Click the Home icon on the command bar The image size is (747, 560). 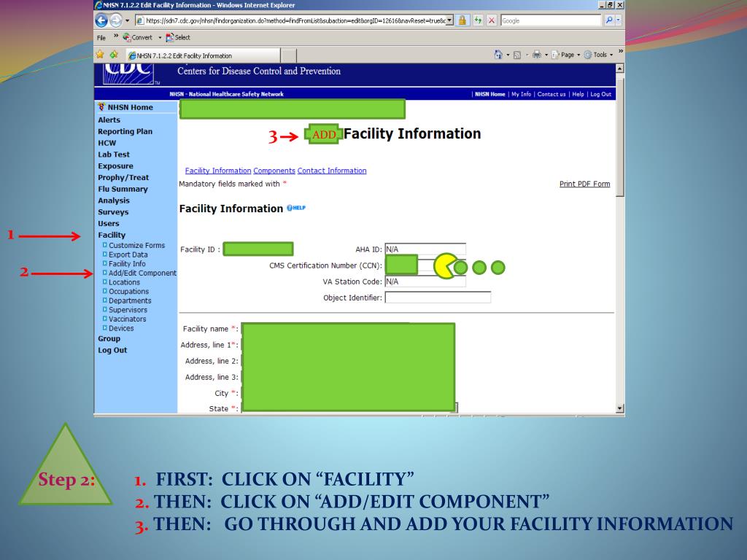tap(498, 53)
